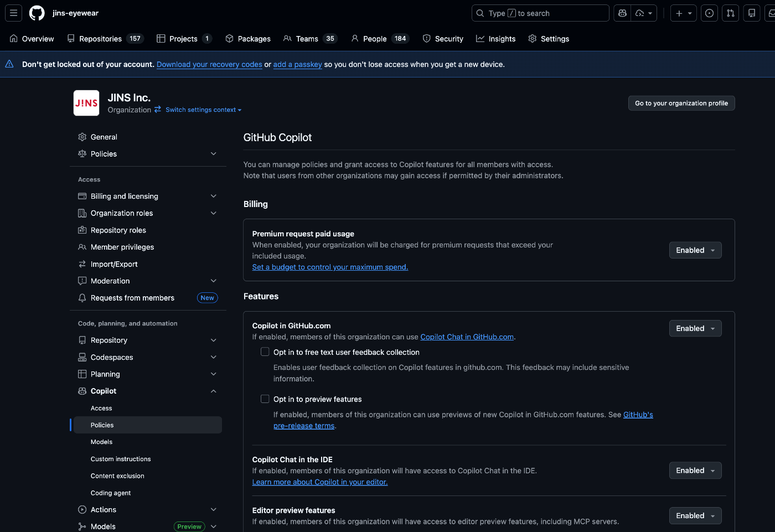Check Opt in to free text feedback collection
Screen dimensions: 775x532
pyautogui.click(x=265, y=352)
